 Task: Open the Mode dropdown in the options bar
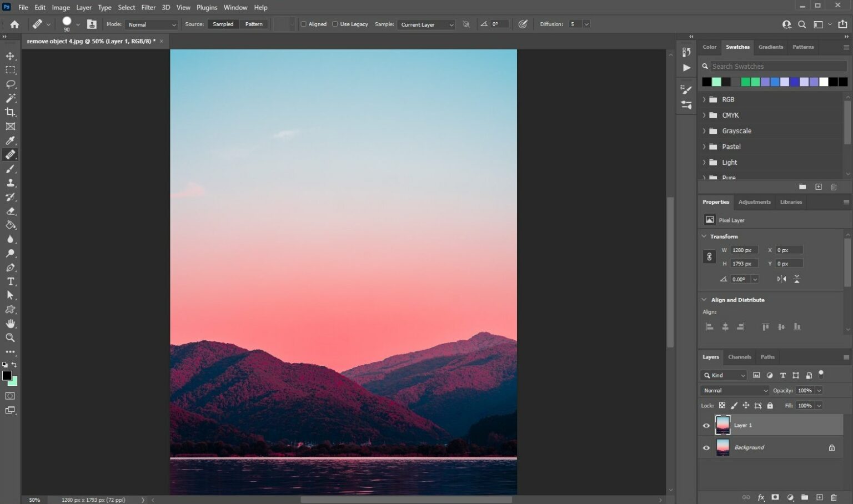(151, 24)
